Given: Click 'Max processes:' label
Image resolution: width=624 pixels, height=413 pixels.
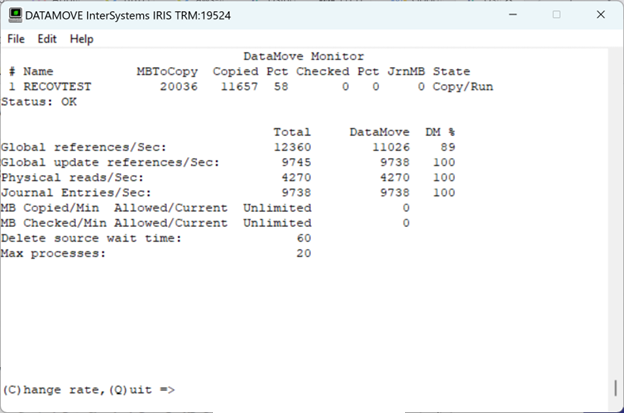Looking at the screenshot, I should tap(53, 253).
